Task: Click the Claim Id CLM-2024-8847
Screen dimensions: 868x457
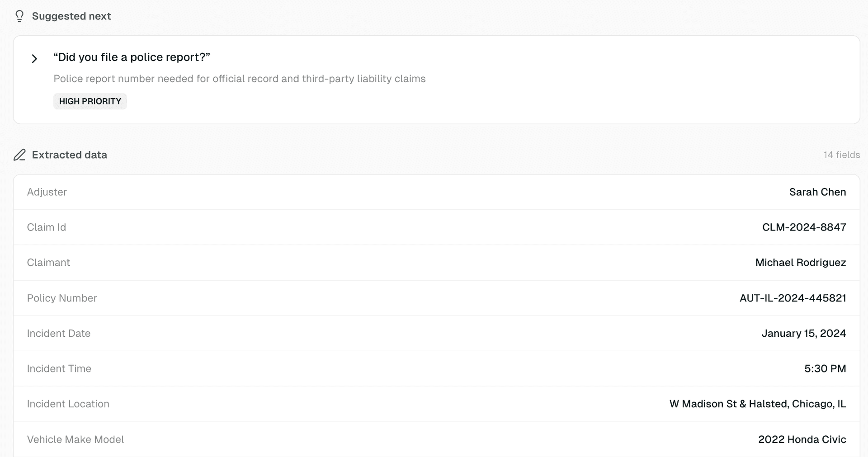Action: click(804, 227)
